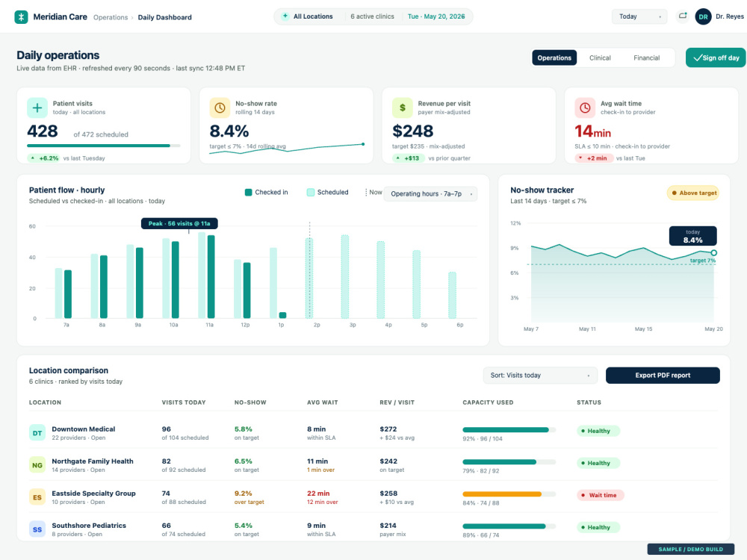Open the DR user avatar
This screenshot has height=560, width=747.
pyautogui.click(x=703, y=16)
